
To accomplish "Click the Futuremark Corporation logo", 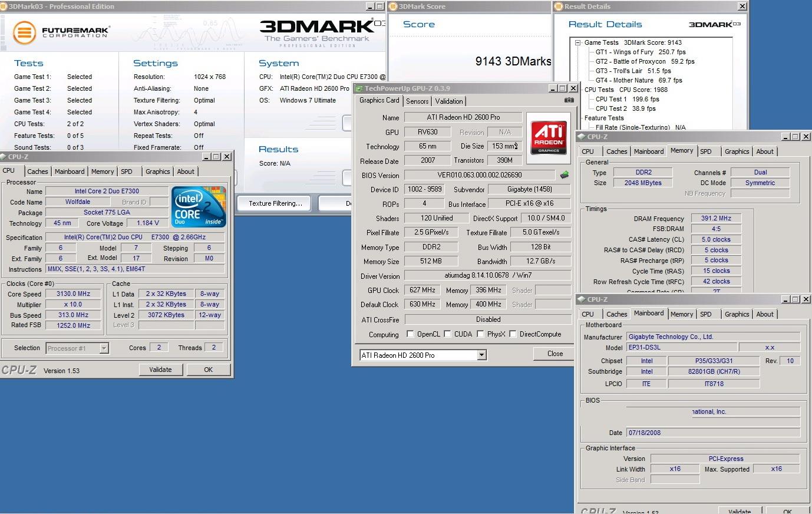I will click(x=61, y=32).
